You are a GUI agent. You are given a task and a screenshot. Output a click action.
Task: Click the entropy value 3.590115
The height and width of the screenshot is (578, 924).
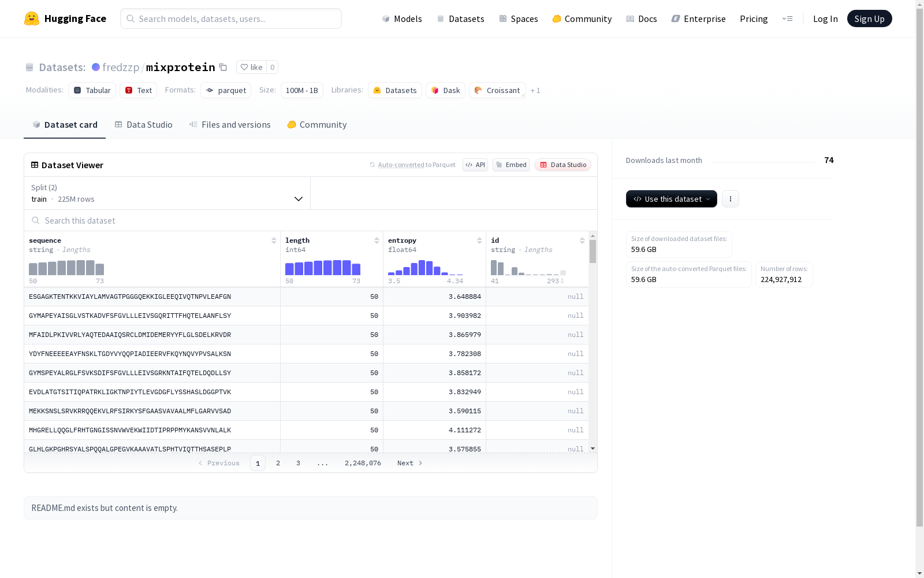(465, 411)
